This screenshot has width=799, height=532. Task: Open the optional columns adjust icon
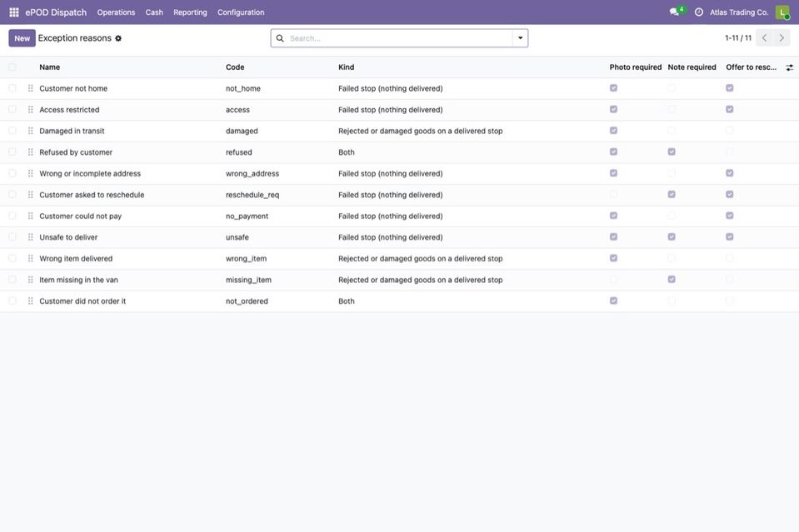(x=789, y=67)
